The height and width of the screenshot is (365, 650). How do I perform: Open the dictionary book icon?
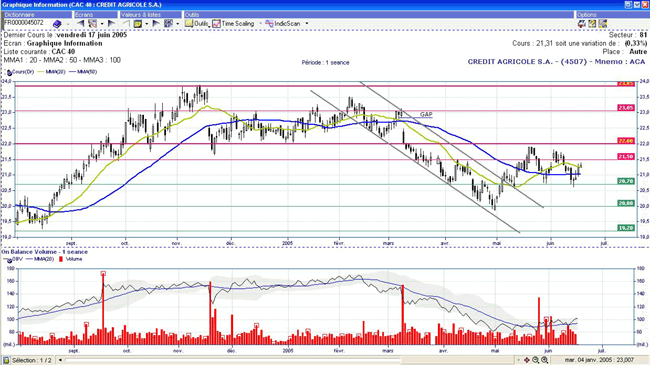pyautogui.click(x=57, y=24)
